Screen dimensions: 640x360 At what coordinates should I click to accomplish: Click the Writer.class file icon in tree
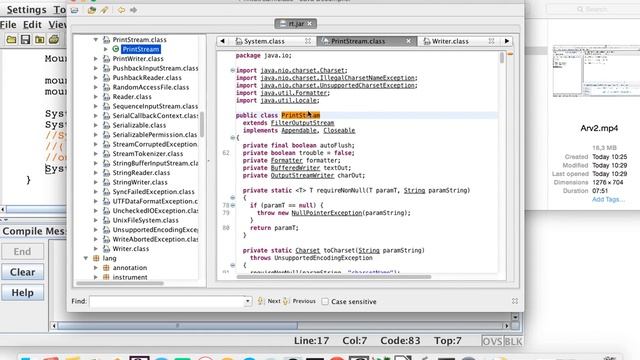[107, 249]
